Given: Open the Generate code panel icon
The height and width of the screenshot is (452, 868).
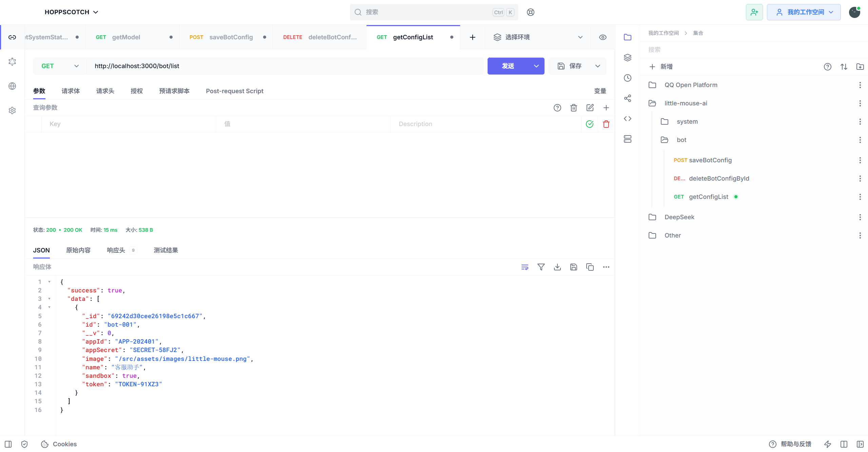Looking at the screenshot, I should point(628,119).
